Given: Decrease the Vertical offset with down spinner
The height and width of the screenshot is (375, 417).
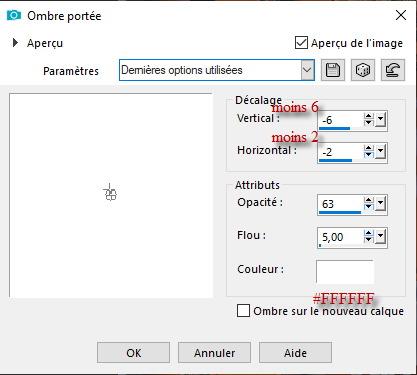Looking at the screenshot, I should tap(368, 123).
